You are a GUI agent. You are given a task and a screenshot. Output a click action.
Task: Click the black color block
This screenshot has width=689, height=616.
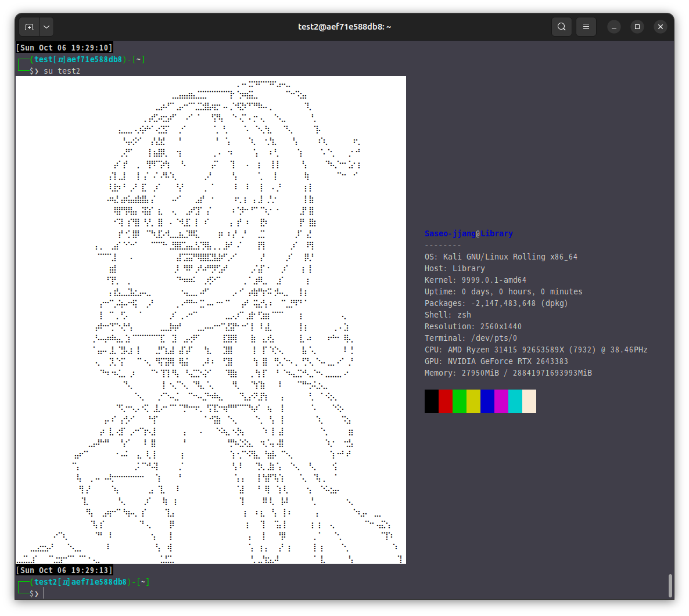[432, 401]
